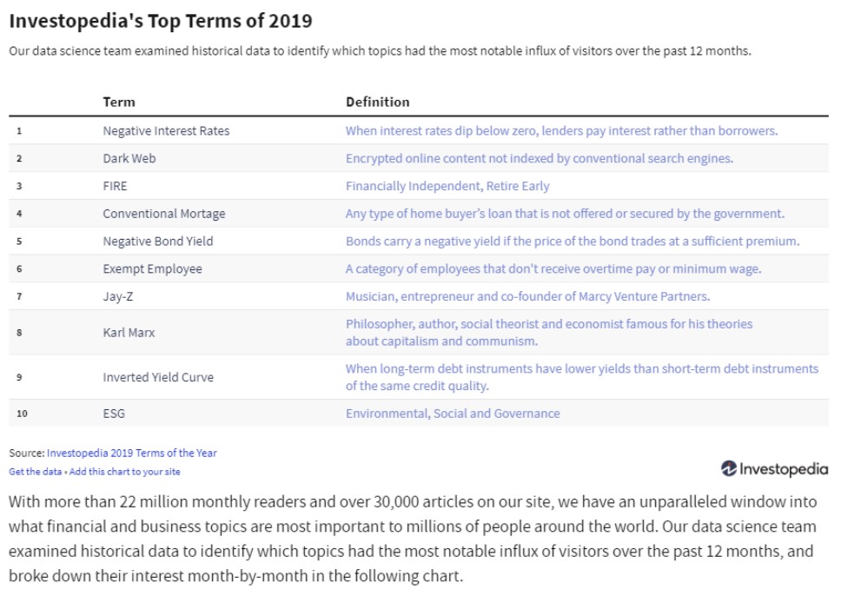Open the Inverted Yield Curve definition link
The height and width of the screenshot is (616, 861).
point(582,377)
